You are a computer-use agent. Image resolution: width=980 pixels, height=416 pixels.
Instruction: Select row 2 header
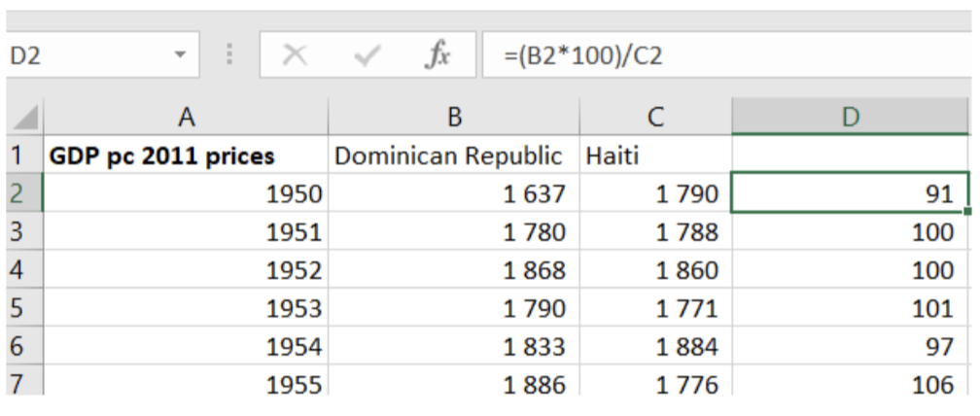pyautogui.click(x=23, y=193)
